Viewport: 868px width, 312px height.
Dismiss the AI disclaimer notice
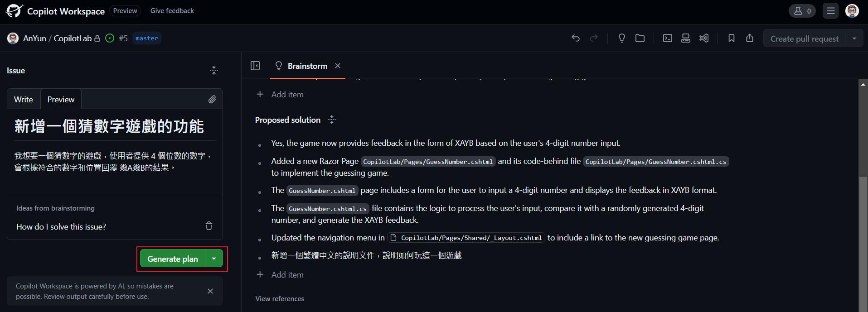[210, 291]
